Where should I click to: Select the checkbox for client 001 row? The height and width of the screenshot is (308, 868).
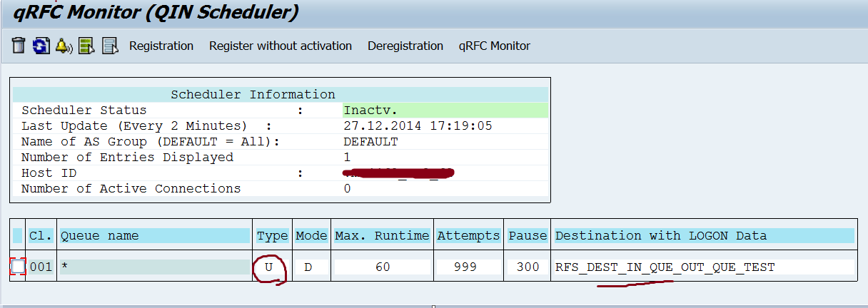[x=19, y=267]
